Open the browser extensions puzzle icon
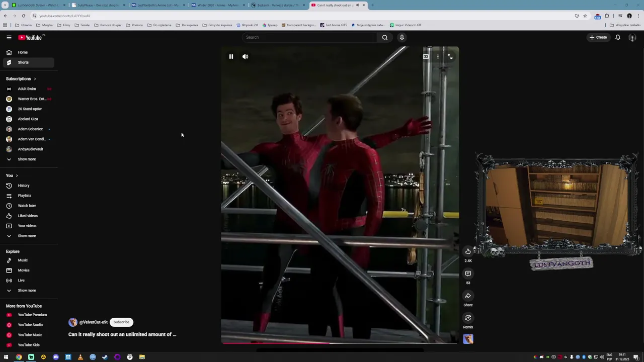This screenshot has width=644, height=362. [x=607, y=16]
